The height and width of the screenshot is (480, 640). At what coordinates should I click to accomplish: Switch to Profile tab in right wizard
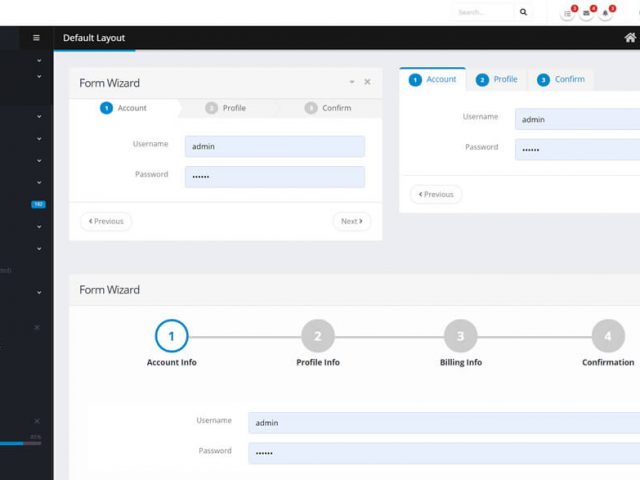(497, 79)
